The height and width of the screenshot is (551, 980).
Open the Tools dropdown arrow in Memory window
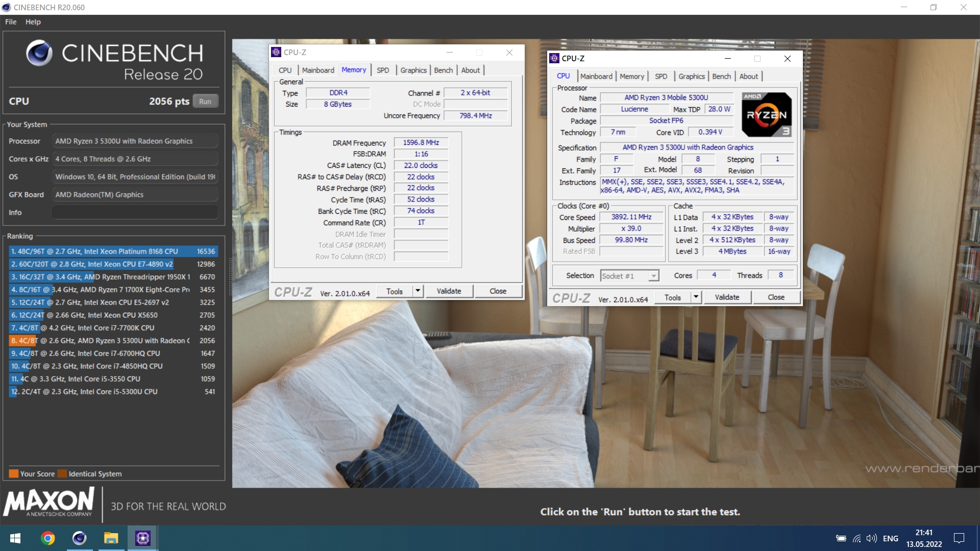[418, 291]
